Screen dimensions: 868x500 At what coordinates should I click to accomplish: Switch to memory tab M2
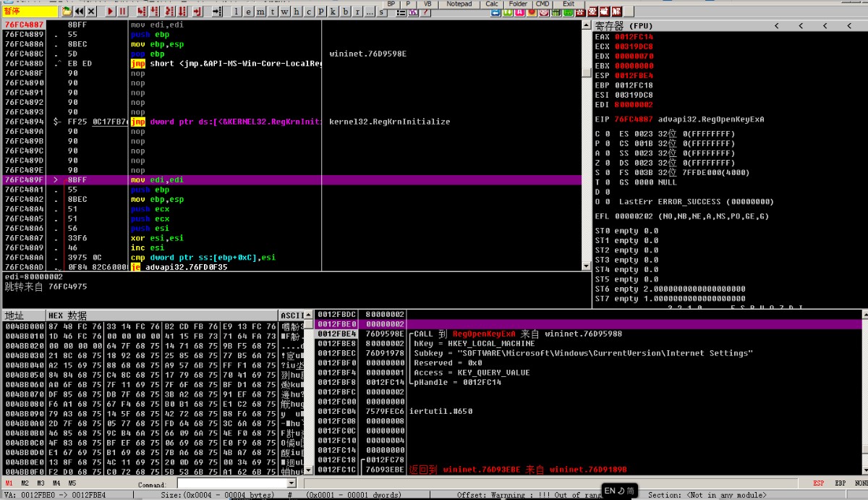[25, 483]
